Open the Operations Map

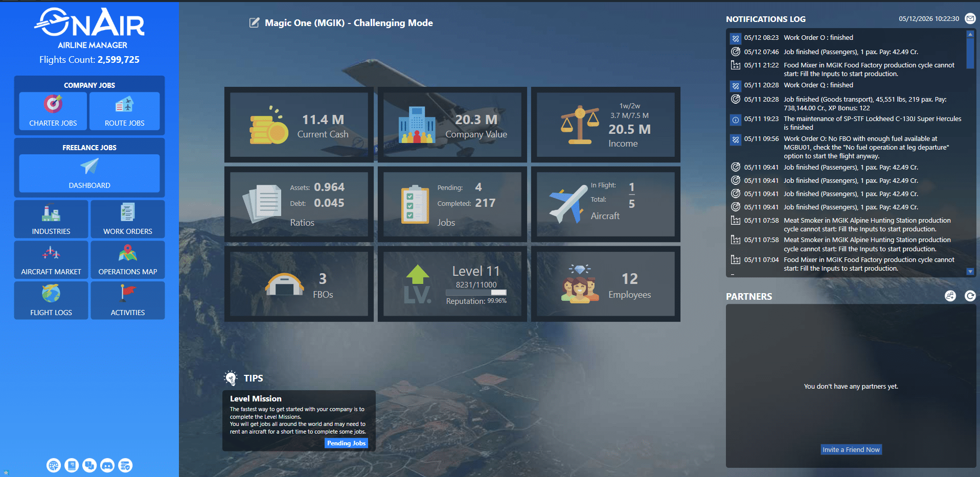point(128,260)
